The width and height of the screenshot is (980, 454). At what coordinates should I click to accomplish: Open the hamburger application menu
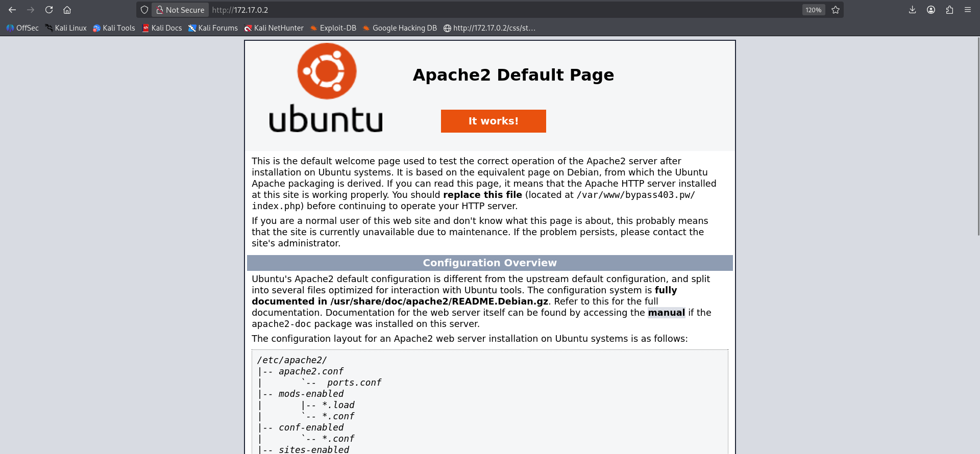coord(968,10)
